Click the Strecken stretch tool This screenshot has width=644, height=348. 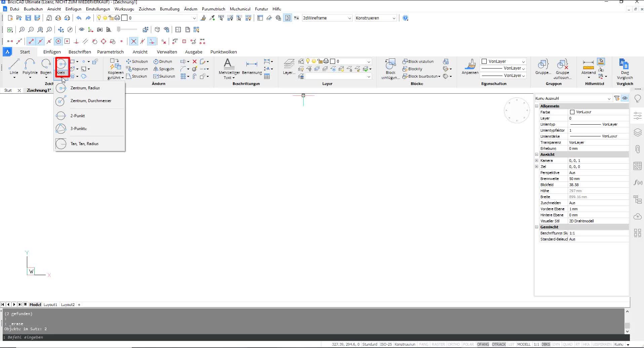pos(136,76)
